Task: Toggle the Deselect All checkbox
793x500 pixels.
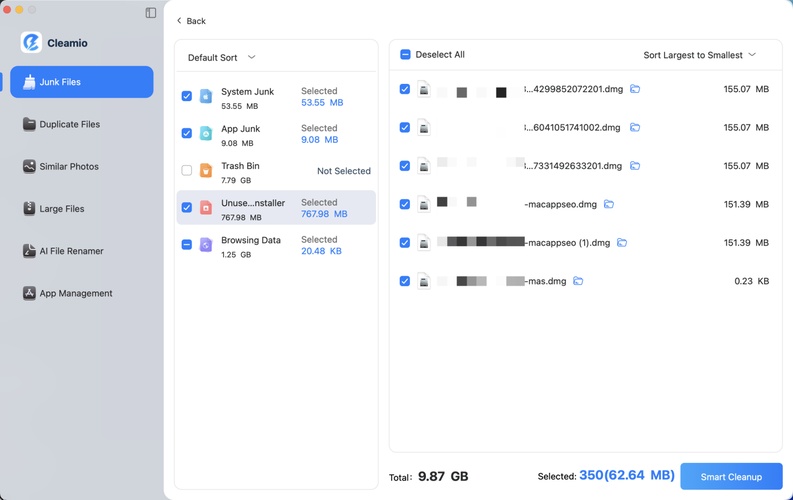Action: coord(405,55)
